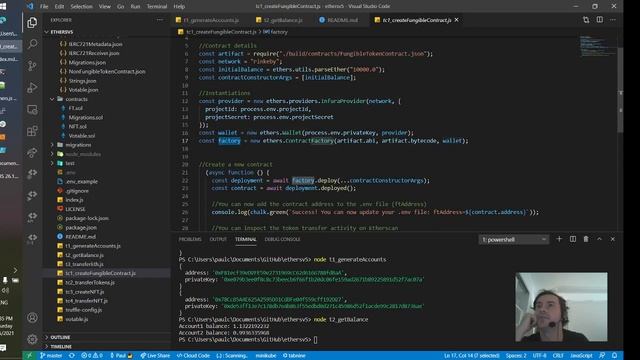Synchronize changes in status bar

(x=72, y=356)
